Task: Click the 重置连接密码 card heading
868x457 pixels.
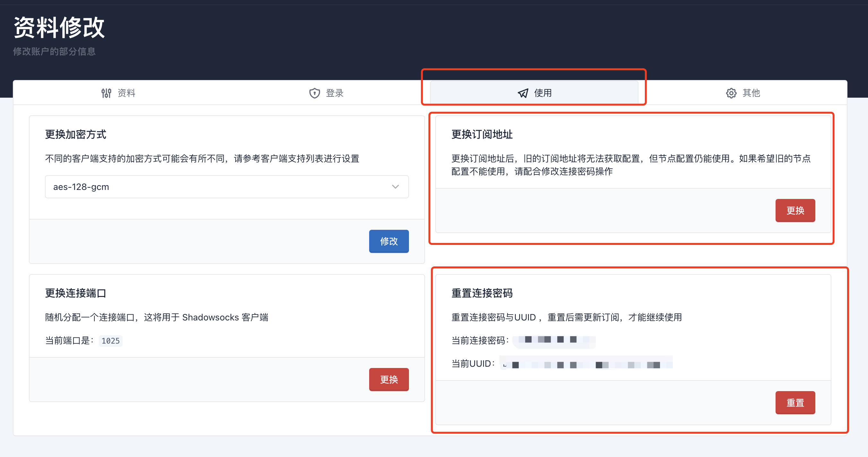Action: click(x=482, y=293)
